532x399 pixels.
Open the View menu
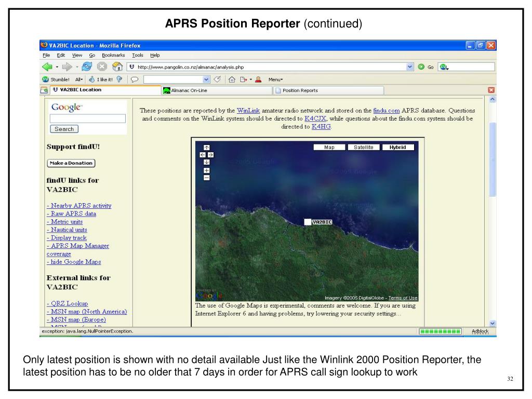[77, 55]
